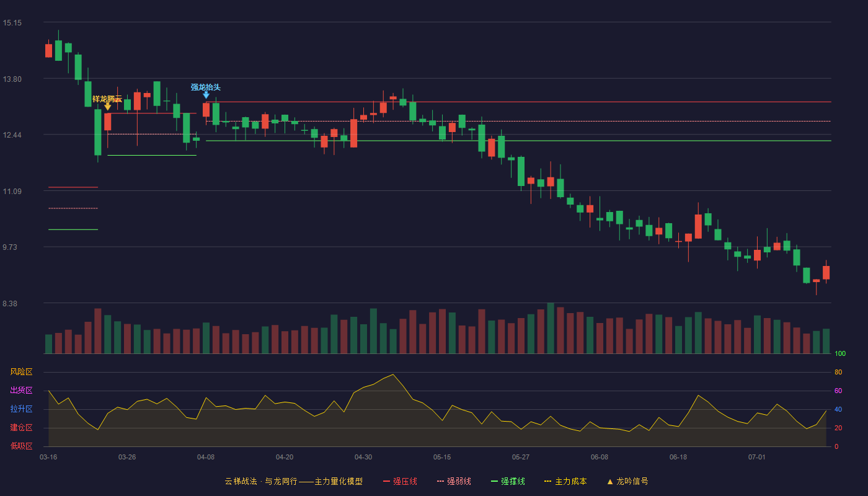
Task: Click the 风险区 zone label
Action: point(21,372)
